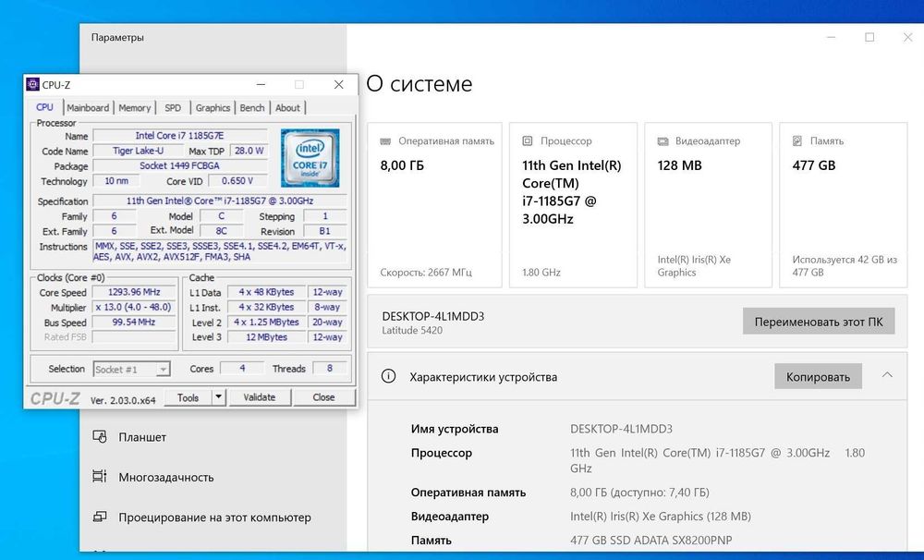Click the Имя устройства value DESKTOP-4L1MDD3
This screenshot has width=924, height=560.
(621, 429)
